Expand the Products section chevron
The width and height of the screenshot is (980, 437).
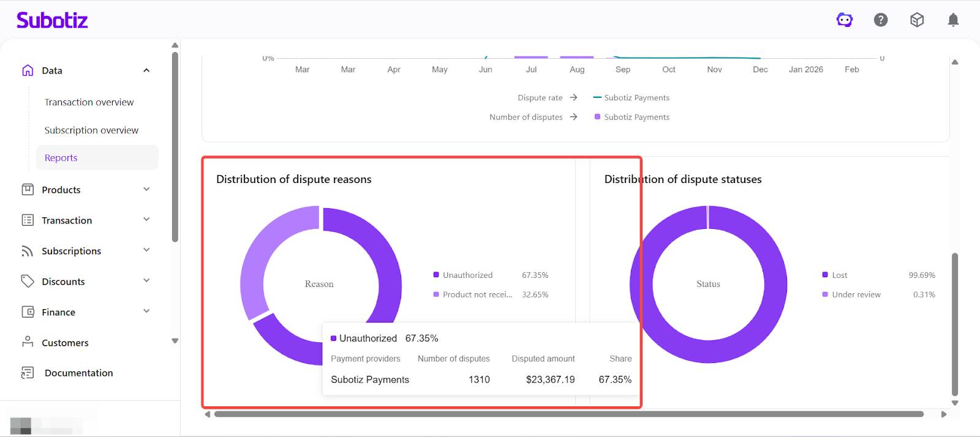point(146,189)
